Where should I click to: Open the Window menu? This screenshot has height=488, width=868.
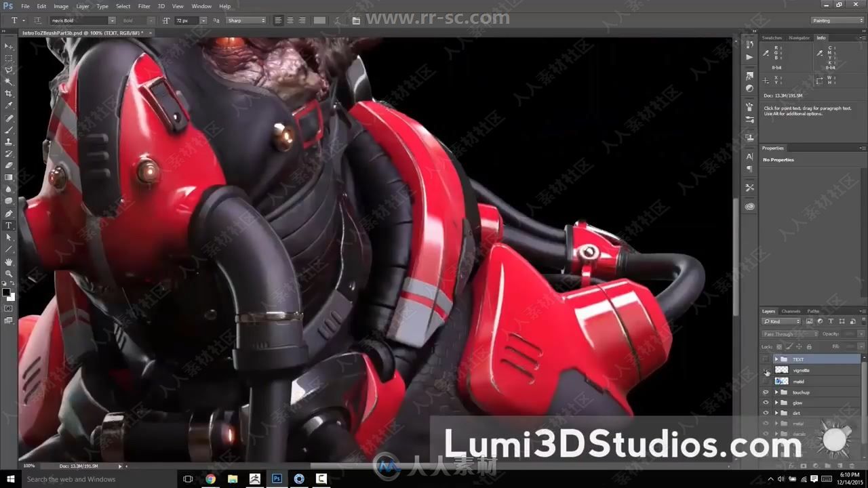201,6
